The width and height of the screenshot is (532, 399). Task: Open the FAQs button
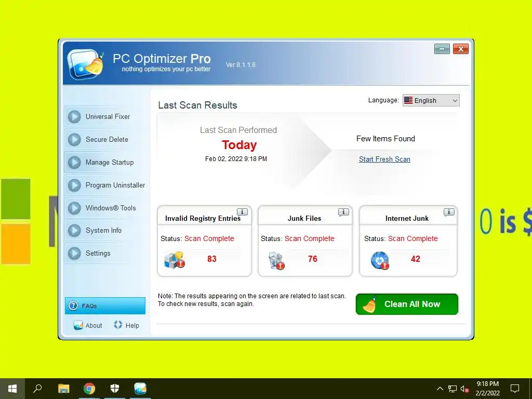coord(105,305)
